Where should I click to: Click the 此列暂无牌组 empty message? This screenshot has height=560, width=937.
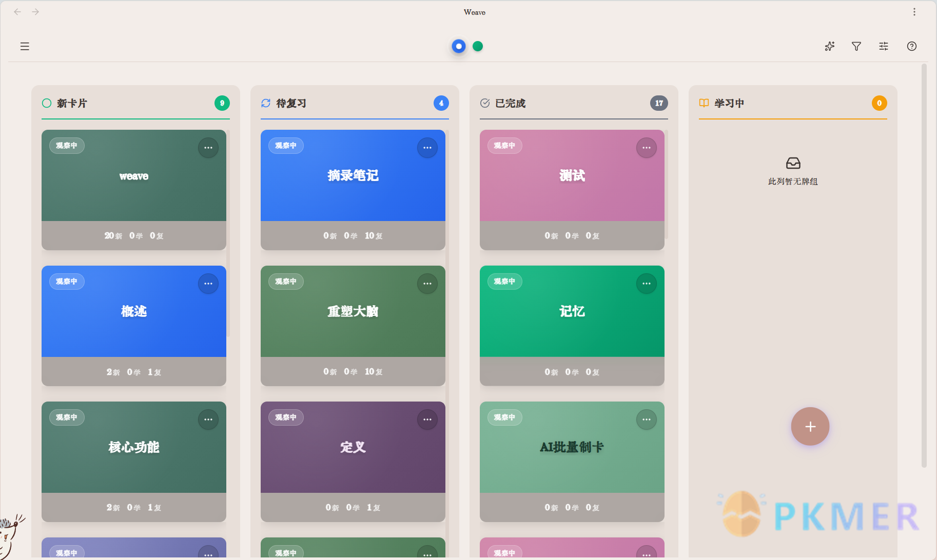(793, 182)
